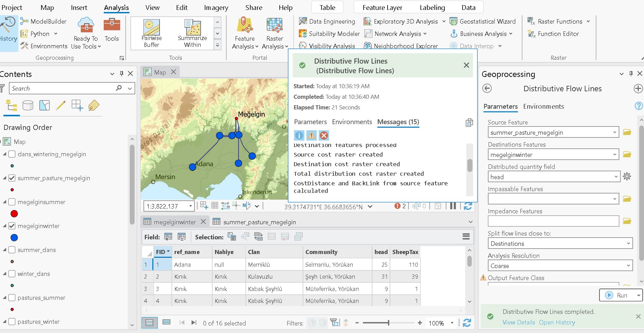Image resolution: width=644 pixels, height=333 pixels.
Task: Open the Pairwise Buffer tool
Action: tap(151, 32)
